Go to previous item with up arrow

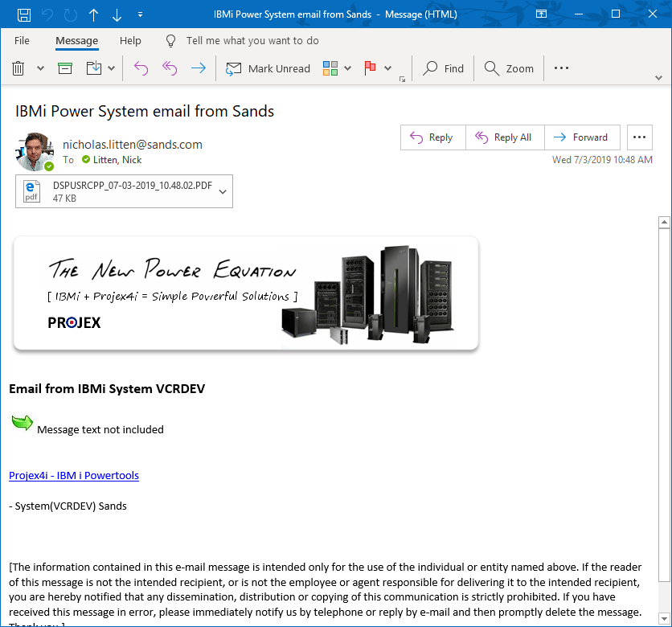(x=93, y=15)
